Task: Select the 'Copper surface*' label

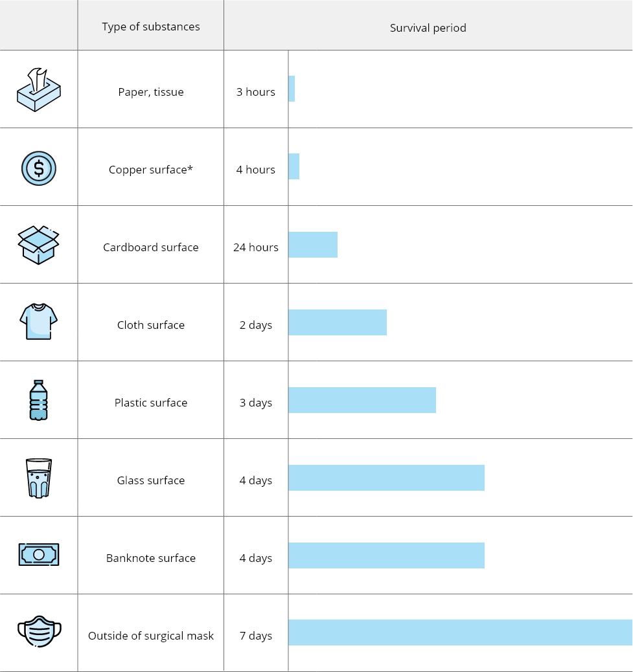Action: click(x=151, y=170)
